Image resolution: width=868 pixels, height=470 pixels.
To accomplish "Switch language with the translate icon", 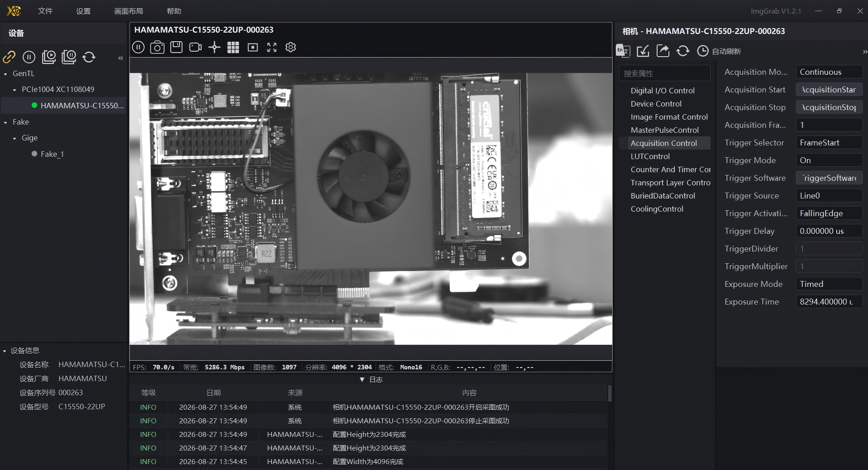I will coord(623,51).
